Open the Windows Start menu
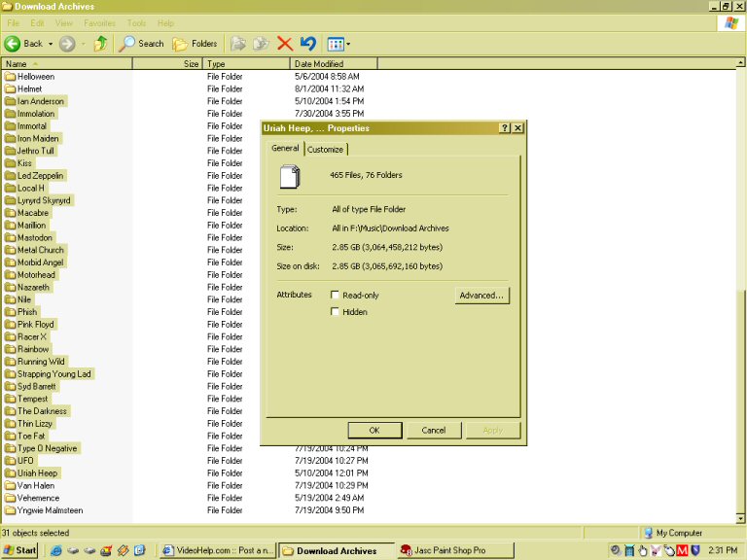 [x=19, y=550]
